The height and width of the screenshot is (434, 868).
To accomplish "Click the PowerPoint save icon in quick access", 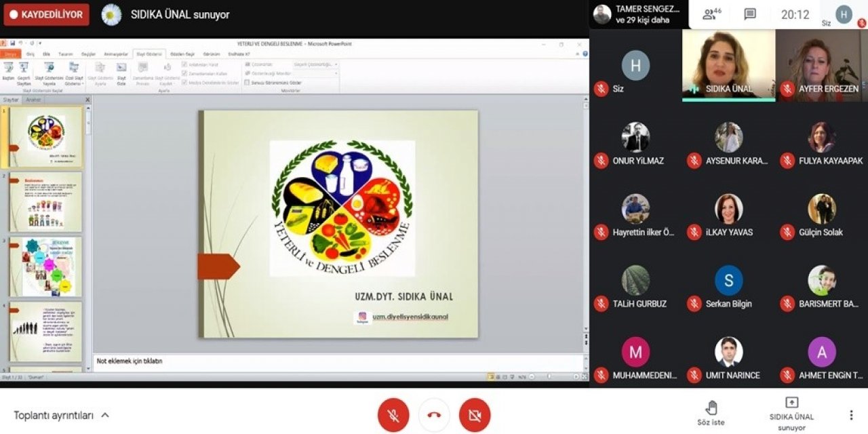I will pos(13,43).
